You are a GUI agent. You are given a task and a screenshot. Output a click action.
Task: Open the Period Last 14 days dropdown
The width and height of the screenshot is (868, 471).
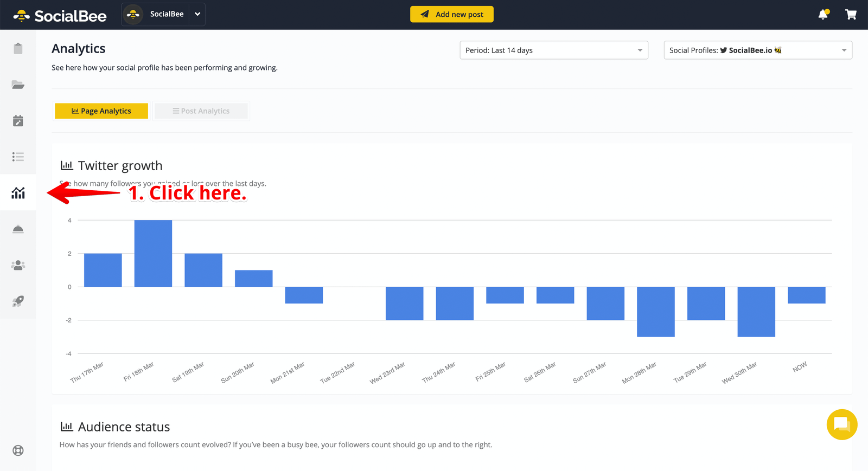point(554,50)
